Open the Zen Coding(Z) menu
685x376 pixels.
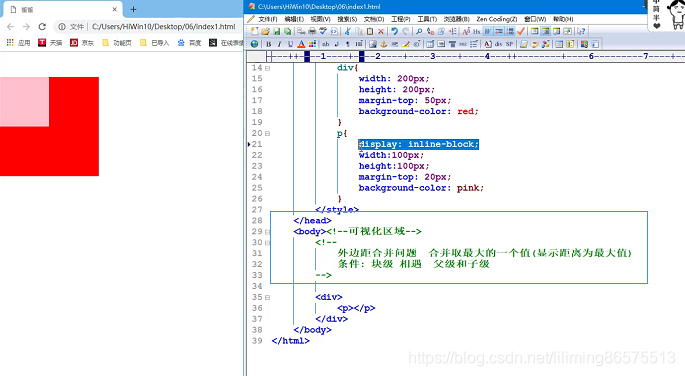coord(497,19)
